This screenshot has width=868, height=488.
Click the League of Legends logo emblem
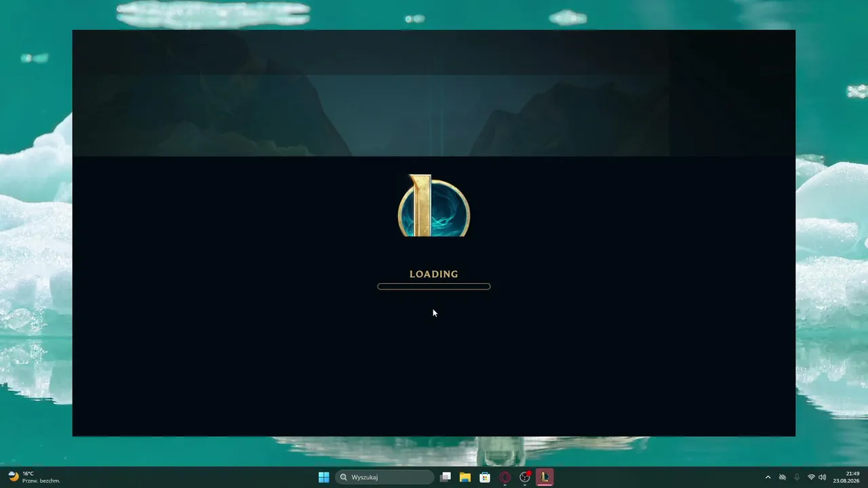434,205
